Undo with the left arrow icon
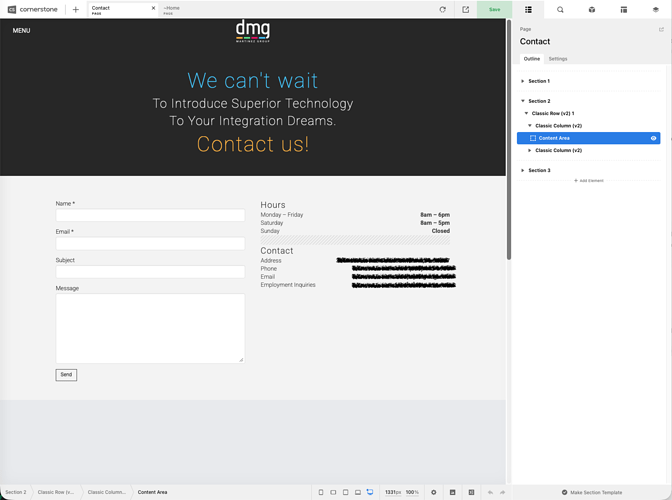The width and height of the screenshot is (672, 500). [x=490, y=492]
